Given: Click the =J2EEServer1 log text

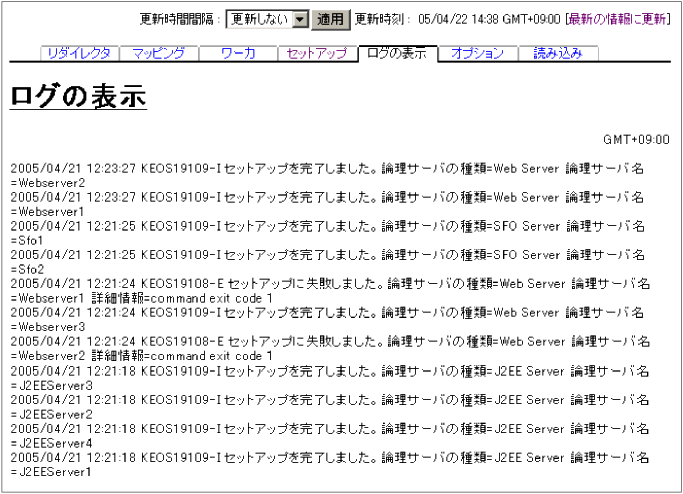Looking at the screenshot, I should 51,472.
